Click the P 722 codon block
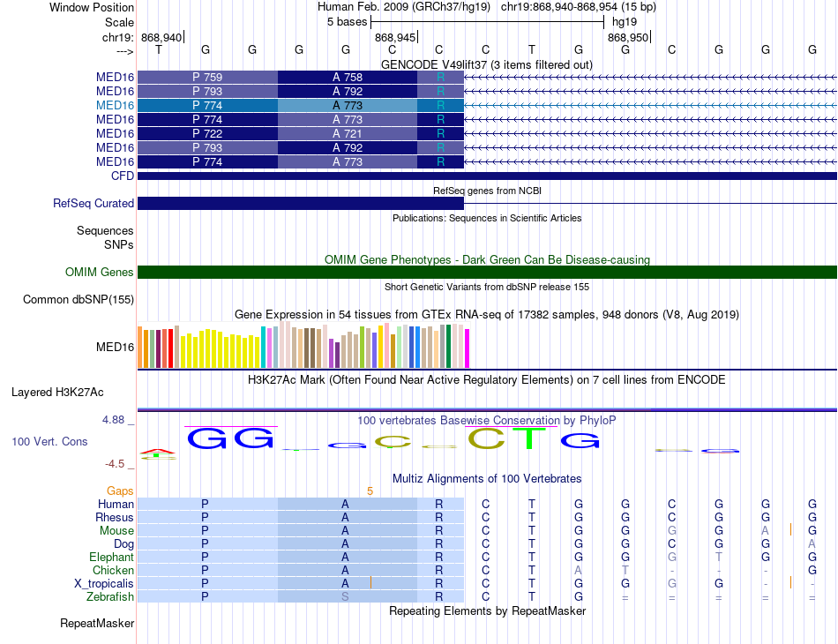This screenshot has width=838, height=644. (x=207, y=133)
